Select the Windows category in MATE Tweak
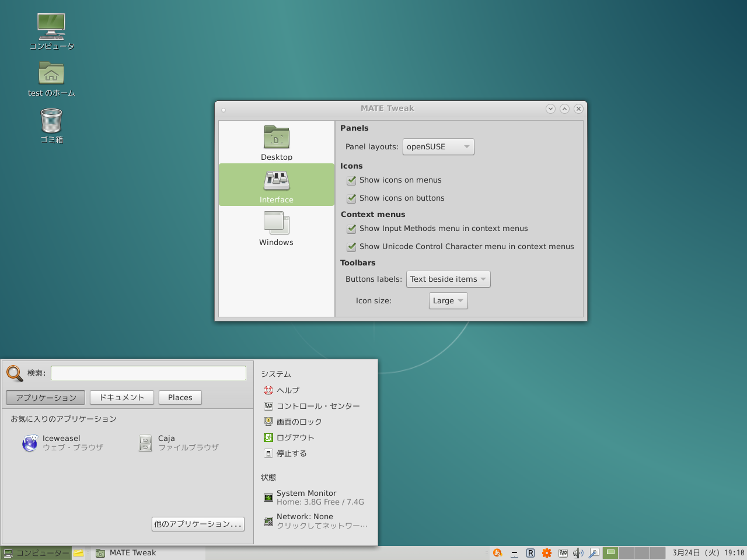 (x=277, y=228)
